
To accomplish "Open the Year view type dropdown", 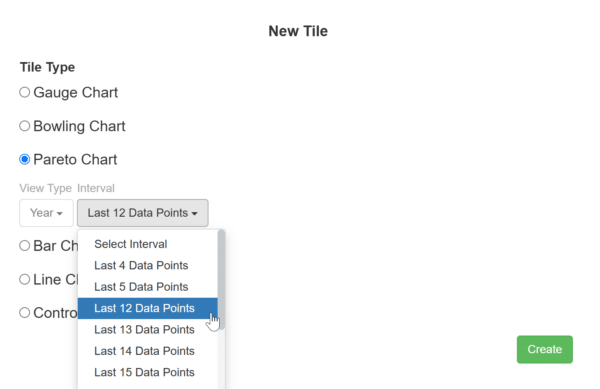I will click(46, 213).
